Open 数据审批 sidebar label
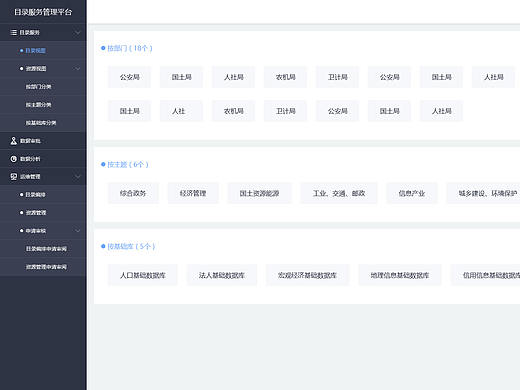Image resolution: width=520 pixels, height=390 pixels. coord(30,141)
